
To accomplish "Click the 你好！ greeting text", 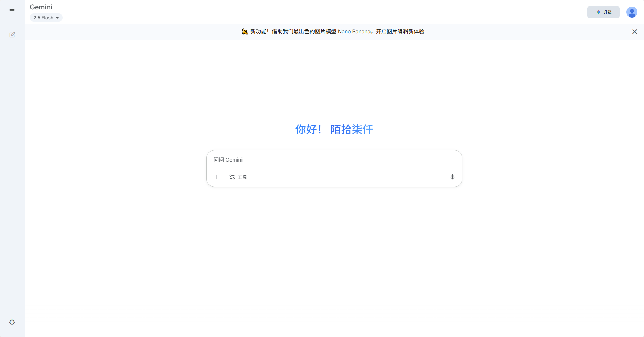I will click(x=308, y=129).
